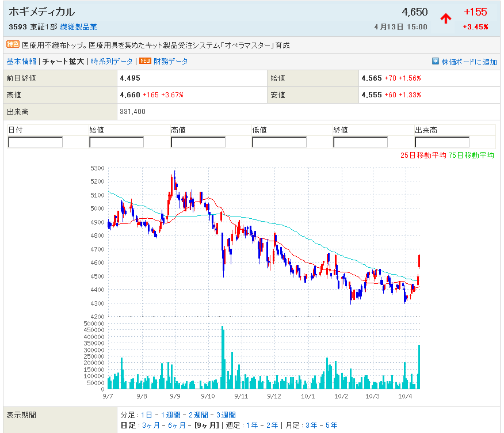Select the 3週間 intraday period
The width and height of the screenshot is (504, 433).
click(226, 415)
